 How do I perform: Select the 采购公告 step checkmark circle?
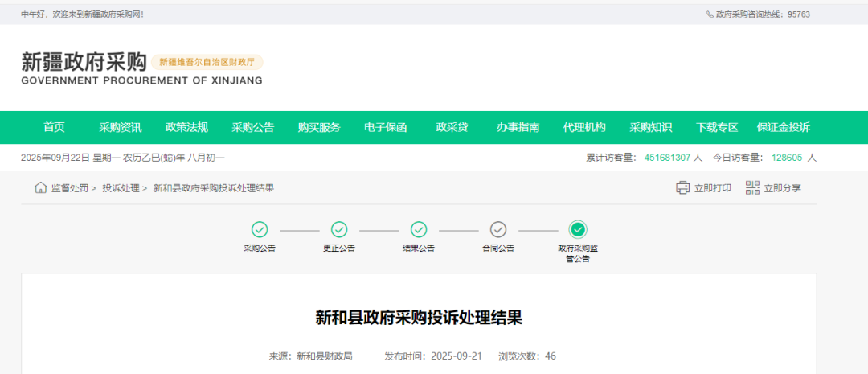(260, 229)
